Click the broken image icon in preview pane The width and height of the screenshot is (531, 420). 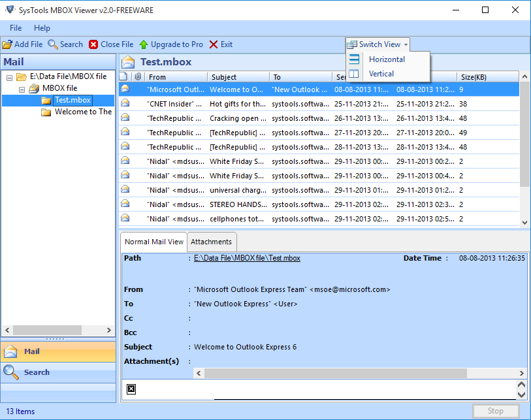[x=131, y=389]
